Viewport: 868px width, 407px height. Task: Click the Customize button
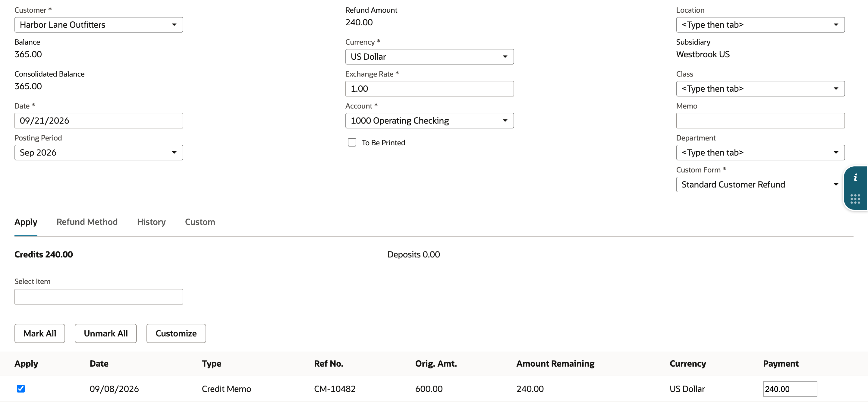coord(176,333)
